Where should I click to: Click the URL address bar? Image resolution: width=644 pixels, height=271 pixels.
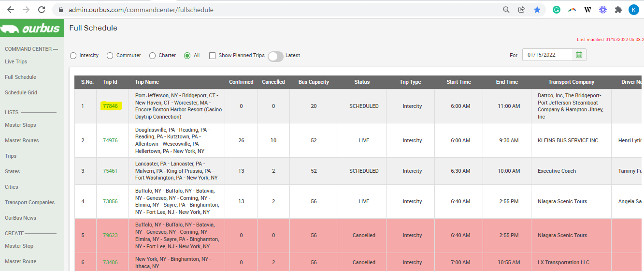[280, 10]
